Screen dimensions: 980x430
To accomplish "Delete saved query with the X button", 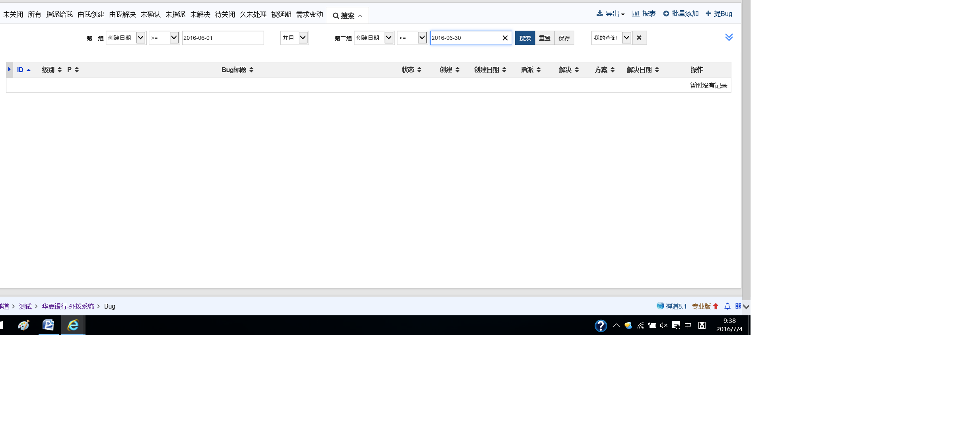I will (639, 38).
